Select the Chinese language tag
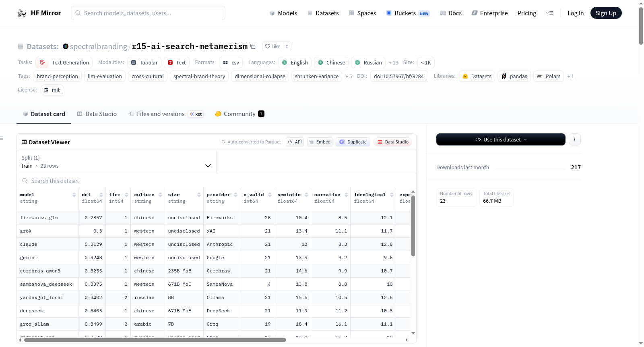This screenshot has width=644, height=347. click(x=331, y=62)
